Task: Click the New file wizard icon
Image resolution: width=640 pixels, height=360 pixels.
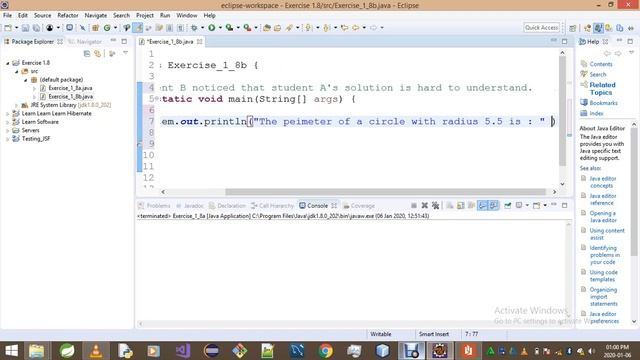Action: click(8, 28)
